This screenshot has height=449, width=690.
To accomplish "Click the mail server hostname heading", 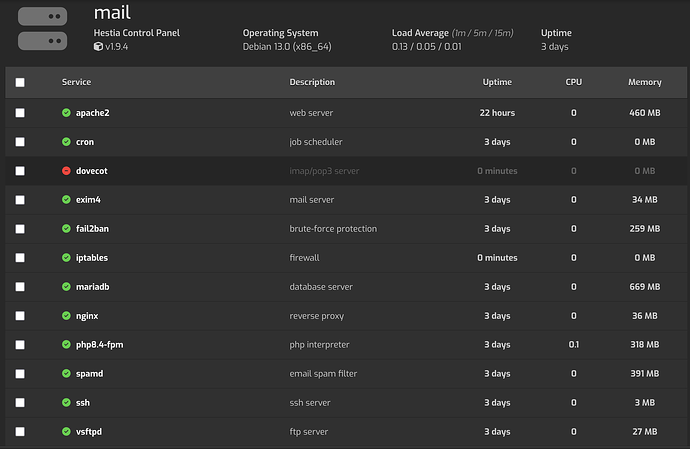I will 112,13.
